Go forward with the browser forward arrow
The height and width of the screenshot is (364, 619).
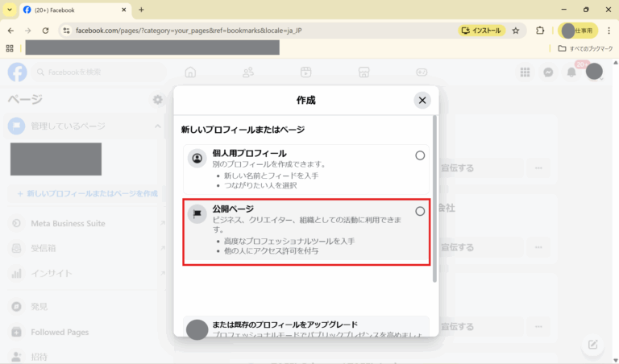point(27,31)
